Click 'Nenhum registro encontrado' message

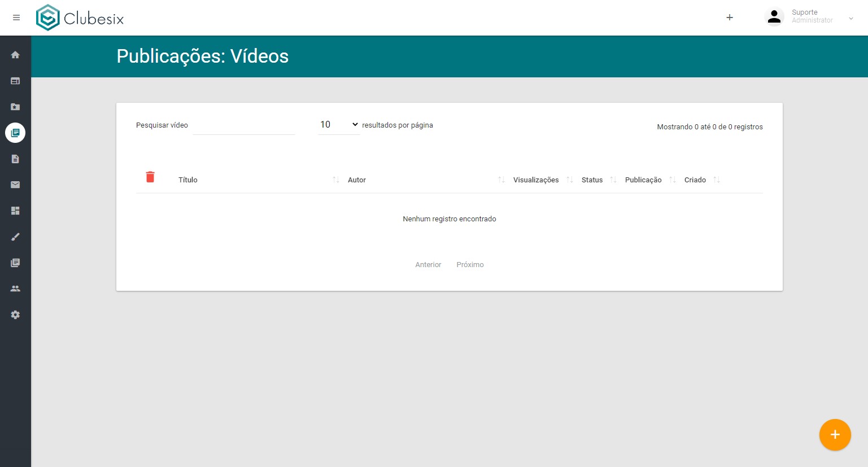click(450, 219)
